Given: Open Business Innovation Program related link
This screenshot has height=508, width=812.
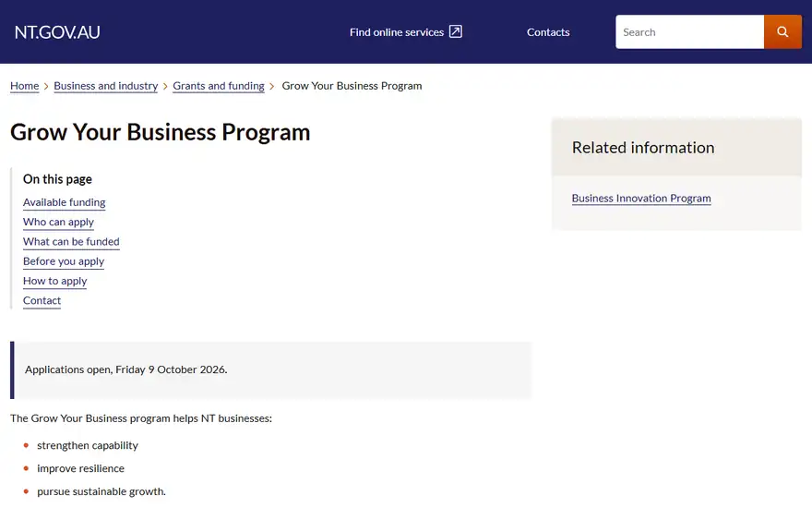Looking at the screenshot, I should pyautogui.click(x=641, y=199).
